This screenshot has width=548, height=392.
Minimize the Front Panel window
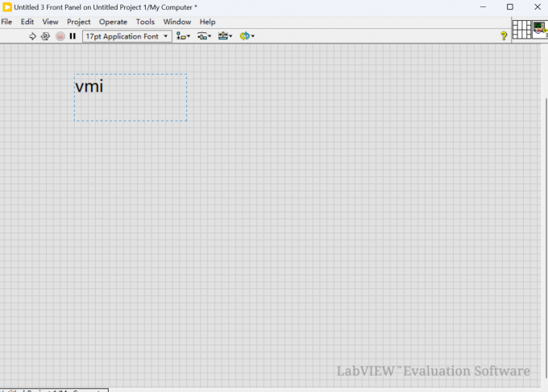pos(483,7)
